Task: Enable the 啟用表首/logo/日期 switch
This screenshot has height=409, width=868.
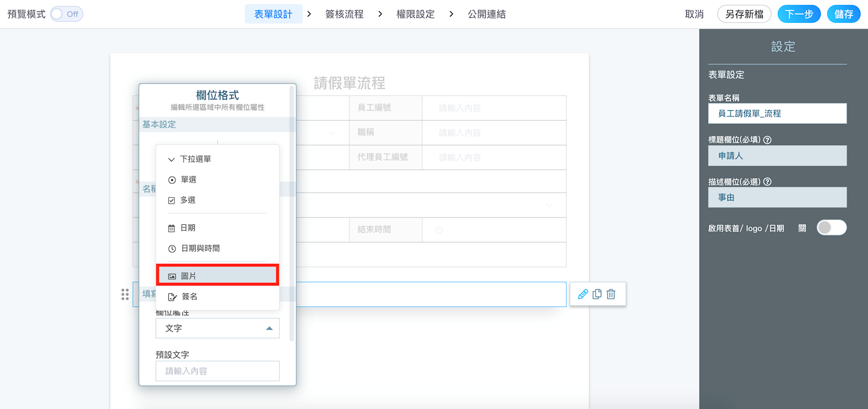Action: pos(831,228)
